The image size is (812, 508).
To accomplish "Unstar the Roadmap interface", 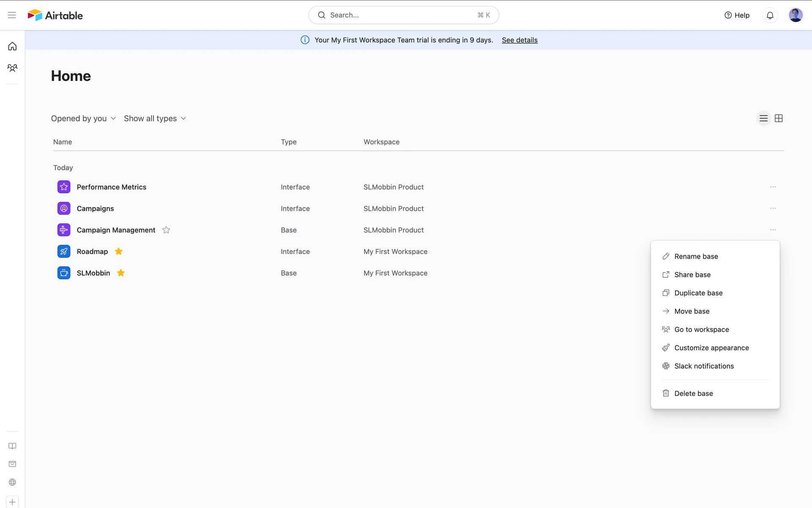I will tap(119, 251).
